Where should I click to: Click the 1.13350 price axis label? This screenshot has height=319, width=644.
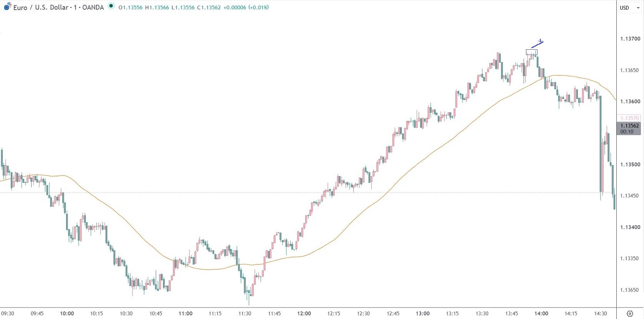pyautogui.click(x=630, y=258)
